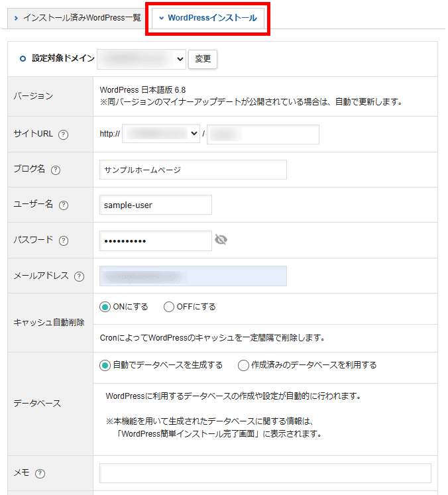This screenshot has height=495, width=448.
Task: Open help icon next to ユーザー名
Action: coord(64,205)
